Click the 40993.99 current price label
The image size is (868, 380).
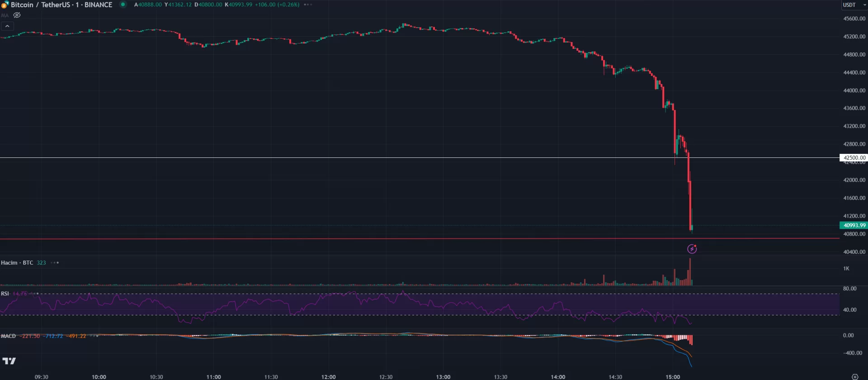(x=854, y=225)
